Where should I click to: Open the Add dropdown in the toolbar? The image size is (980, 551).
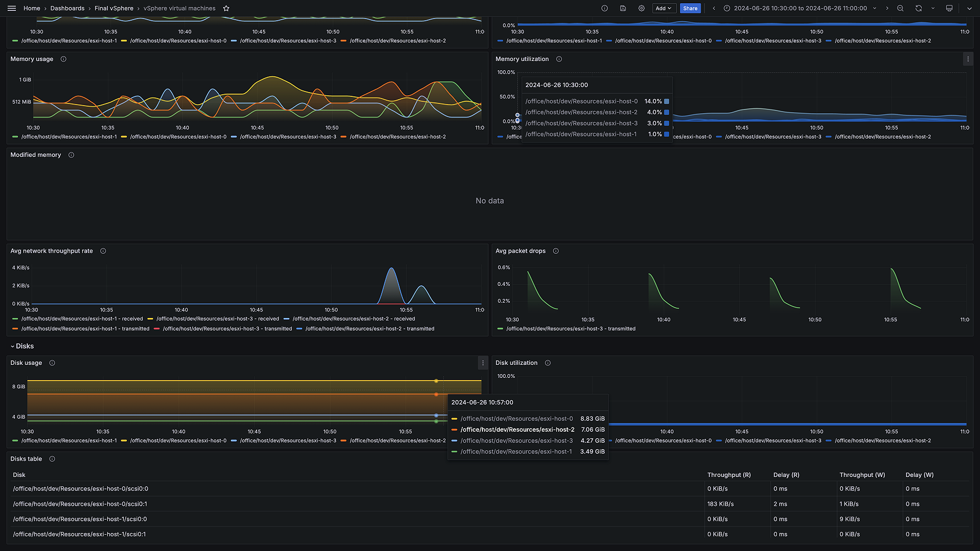coord(663,8)
